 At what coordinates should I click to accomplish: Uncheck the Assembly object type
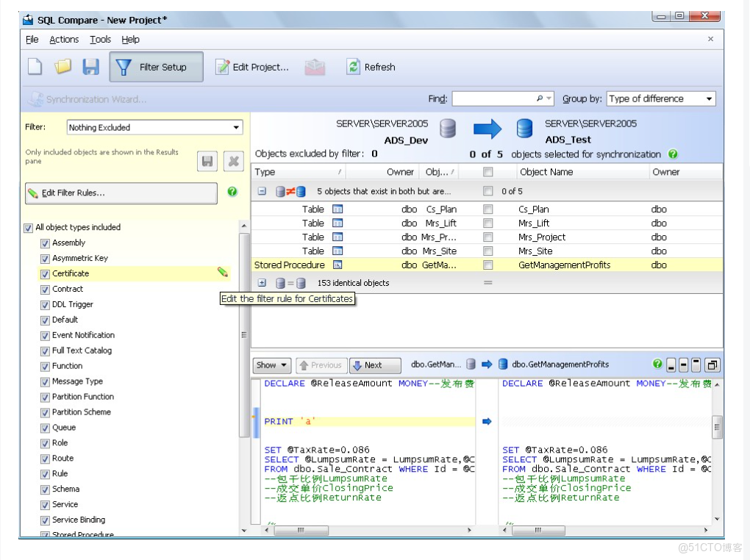[46, 243]
